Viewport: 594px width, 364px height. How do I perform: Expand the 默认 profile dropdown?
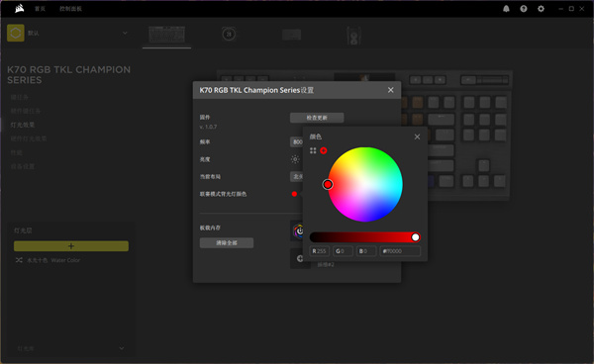pyautogui.click(x=125, y=33)
